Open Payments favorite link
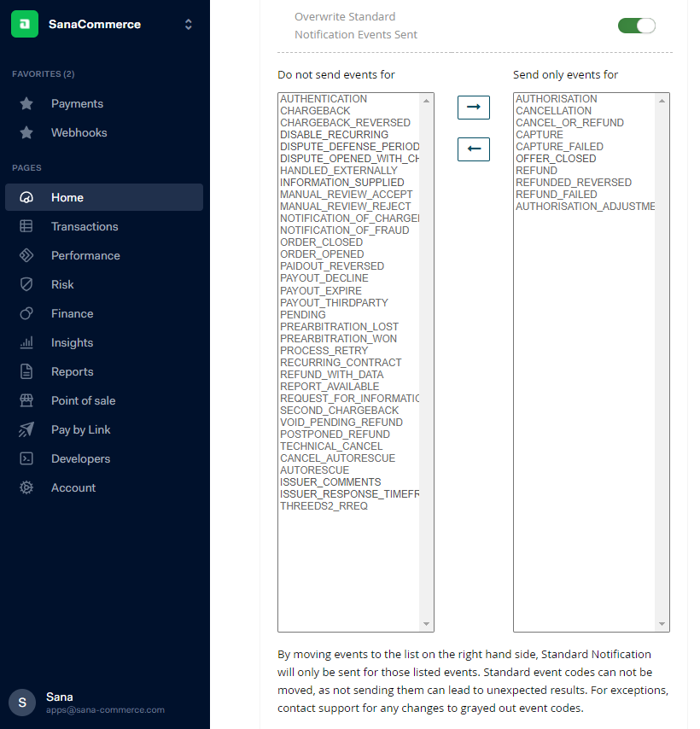This screenshot has height=729, width=700. click(77, 103)
